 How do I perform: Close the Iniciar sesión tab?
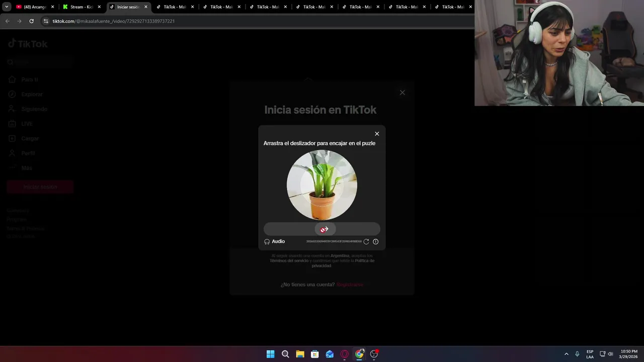[x=146, y=7]
